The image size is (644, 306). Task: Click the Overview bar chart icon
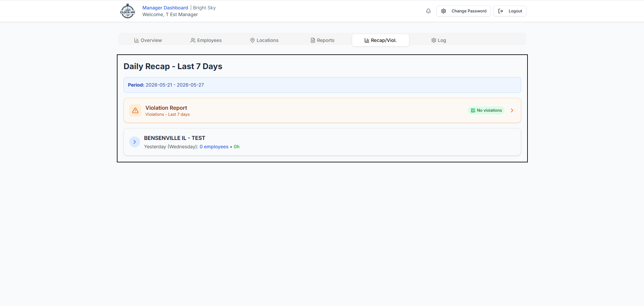click(x=136, y=40)
